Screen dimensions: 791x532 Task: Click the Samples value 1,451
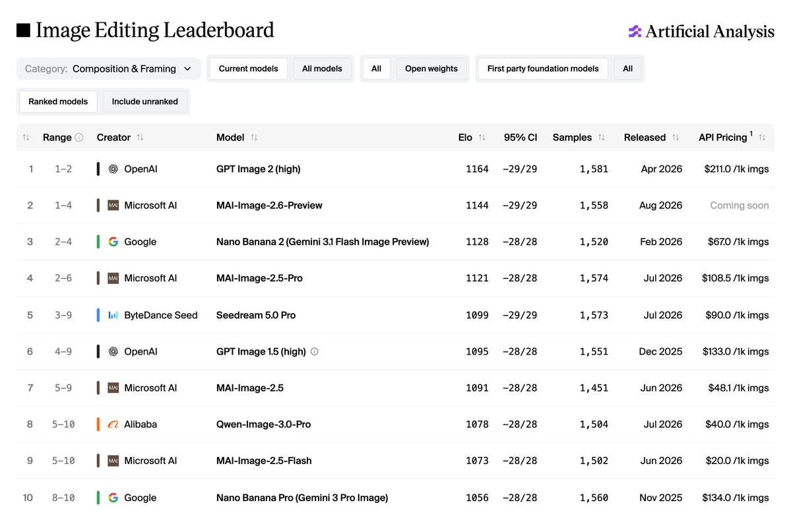(594, 388)
